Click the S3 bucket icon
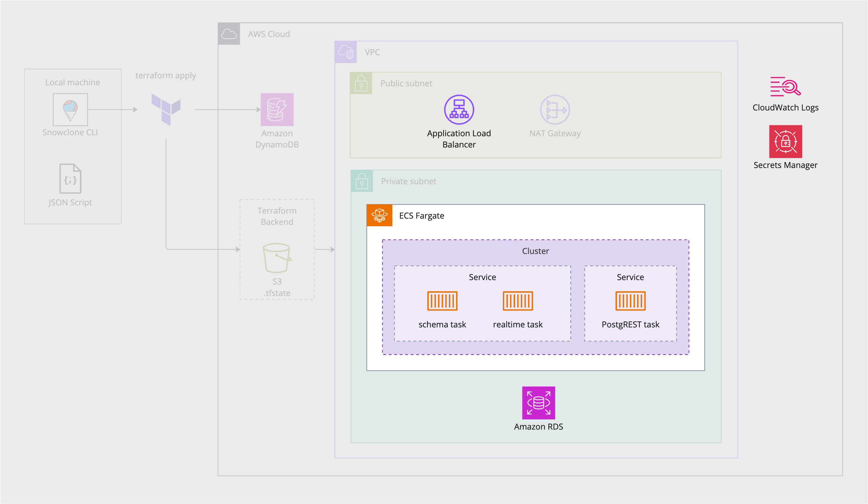 coord(277,258)
